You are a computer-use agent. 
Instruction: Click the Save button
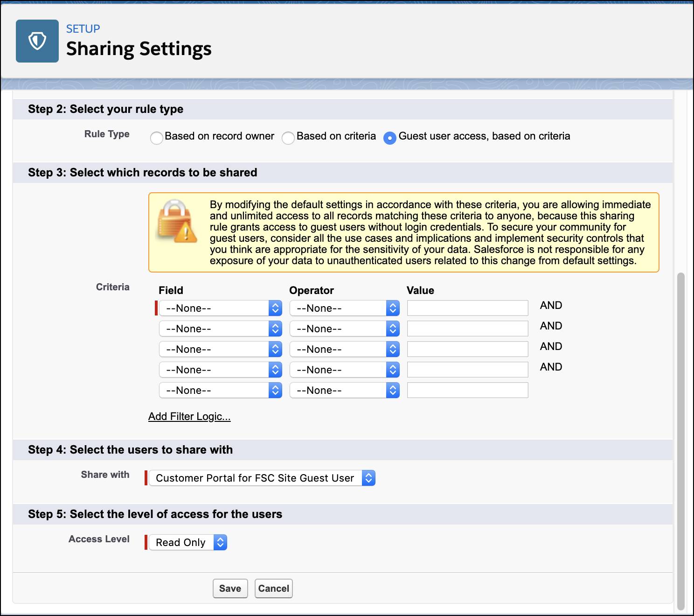230,588
